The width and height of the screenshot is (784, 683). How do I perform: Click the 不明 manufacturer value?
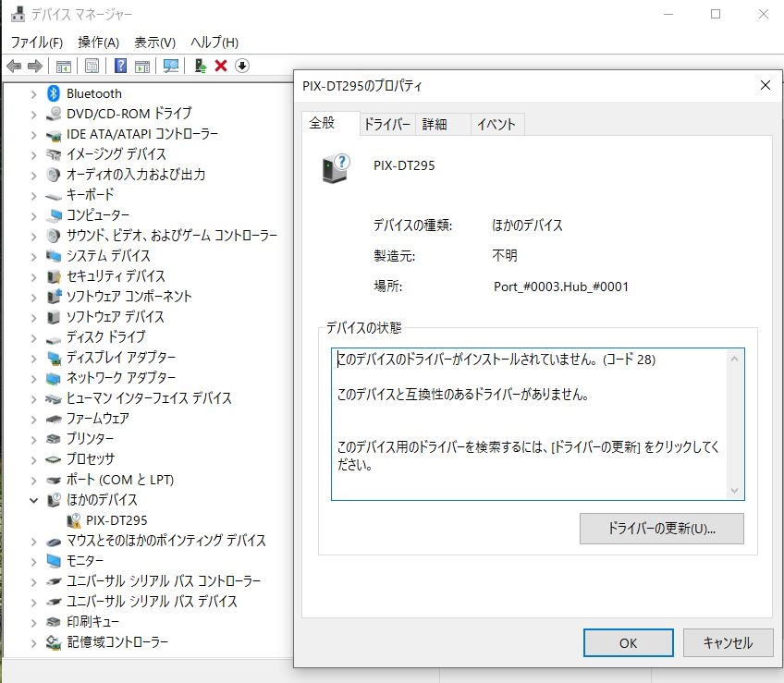pyautogui.click(x=505, y=256)
